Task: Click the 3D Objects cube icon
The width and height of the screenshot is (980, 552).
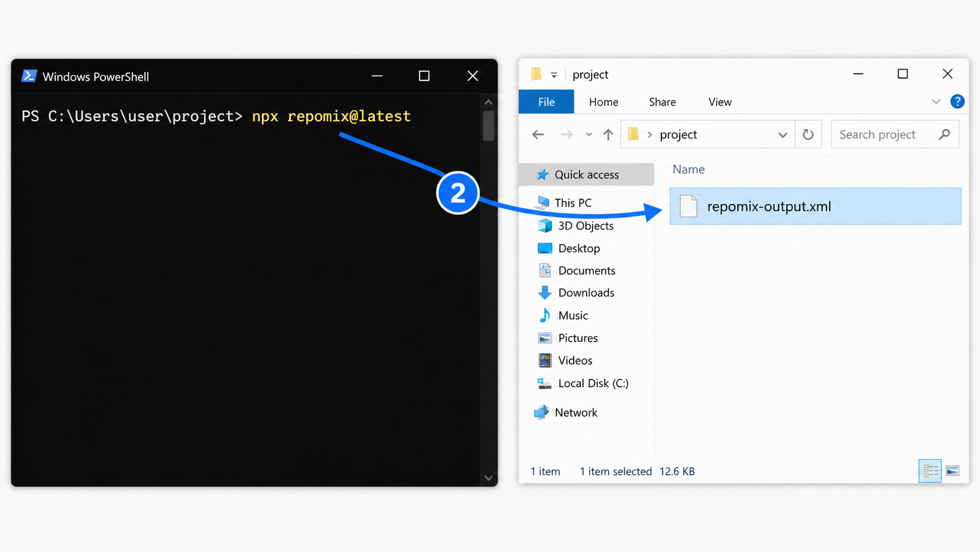Action: click(x=545, y=226)
